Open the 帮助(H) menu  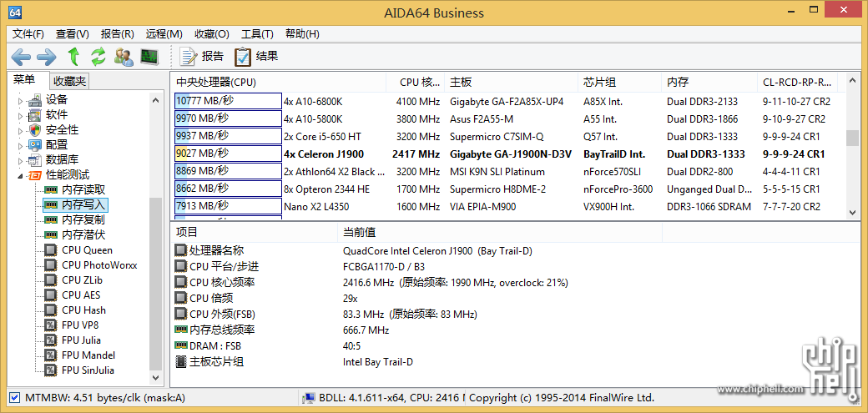(x=302, y=33)
